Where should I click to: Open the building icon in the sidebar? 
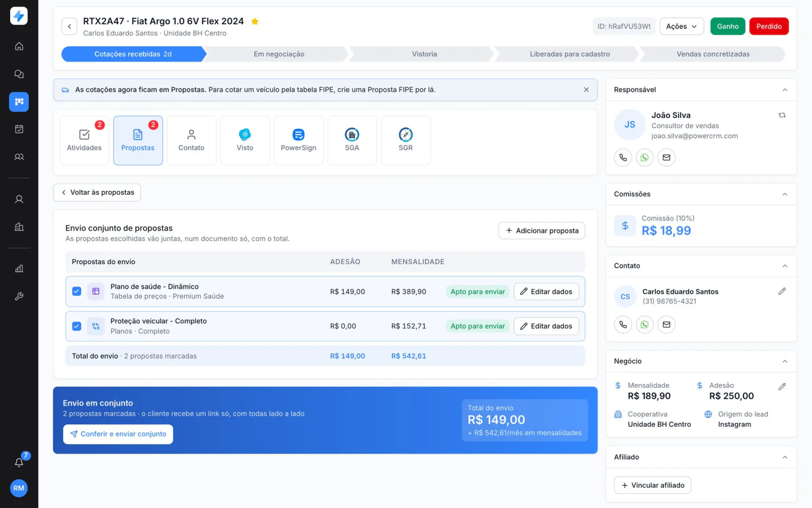tap(19, 227)
